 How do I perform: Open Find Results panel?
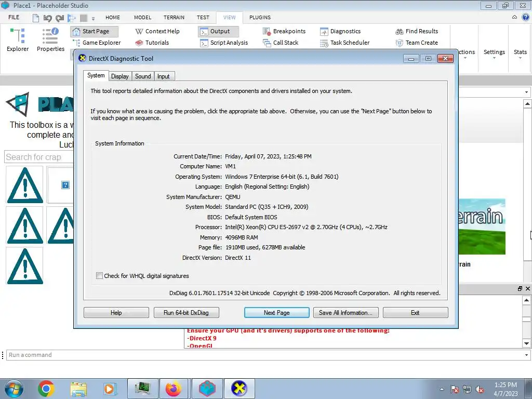417,31
